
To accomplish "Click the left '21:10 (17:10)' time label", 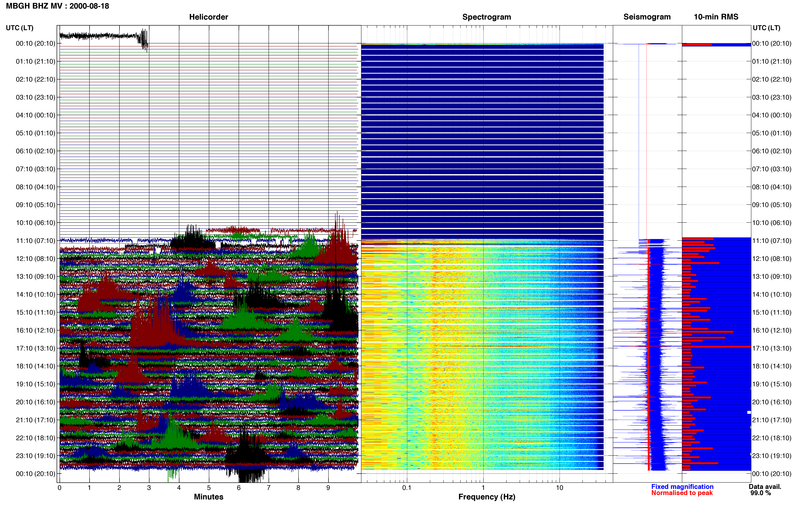I will point(36,420).
